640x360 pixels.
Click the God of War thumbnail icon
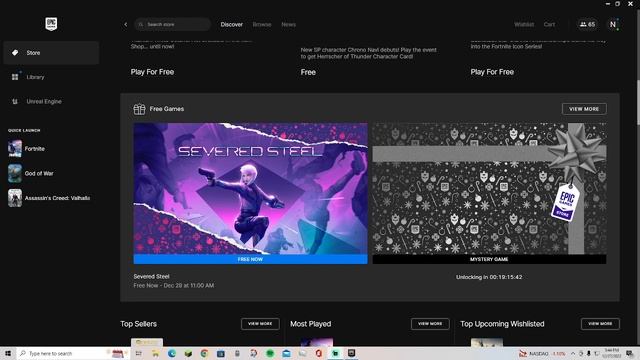[x=15, y=173]
